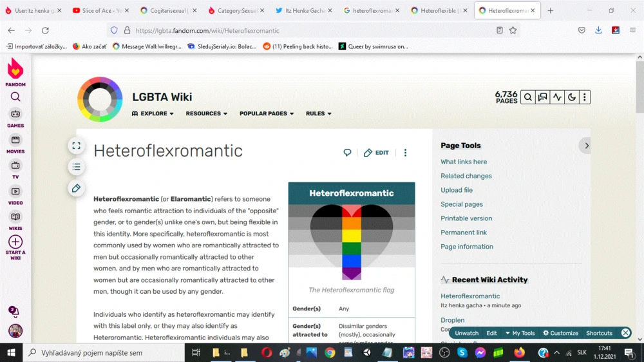Toggle reader view icon
This screenshot has width=644, height=362.
(500, 30)
